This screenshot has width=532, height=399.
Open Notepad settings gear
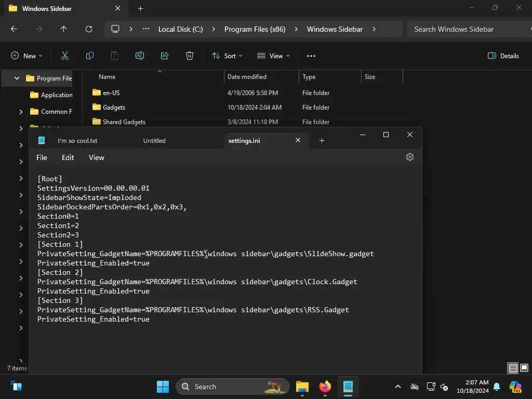[410, 157]
